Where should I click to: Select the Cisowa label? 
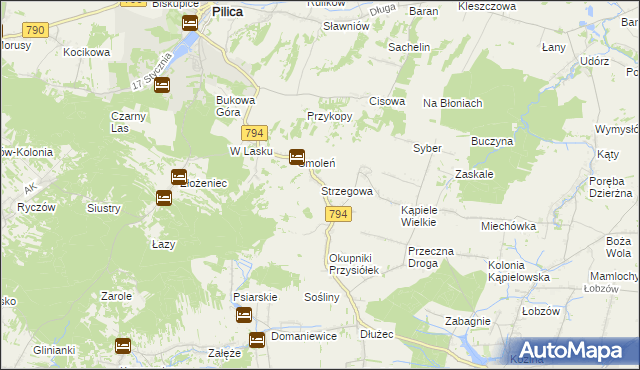click(387, 101)
